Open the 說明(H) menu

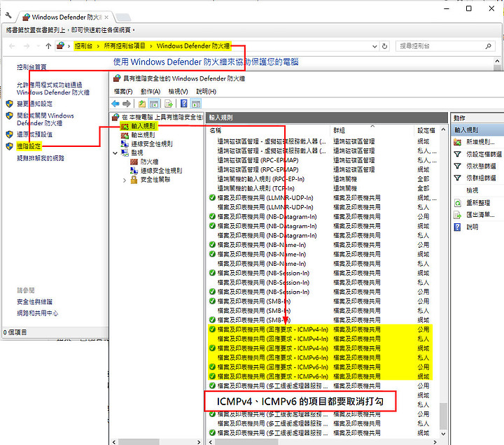(x=206, y=92)
